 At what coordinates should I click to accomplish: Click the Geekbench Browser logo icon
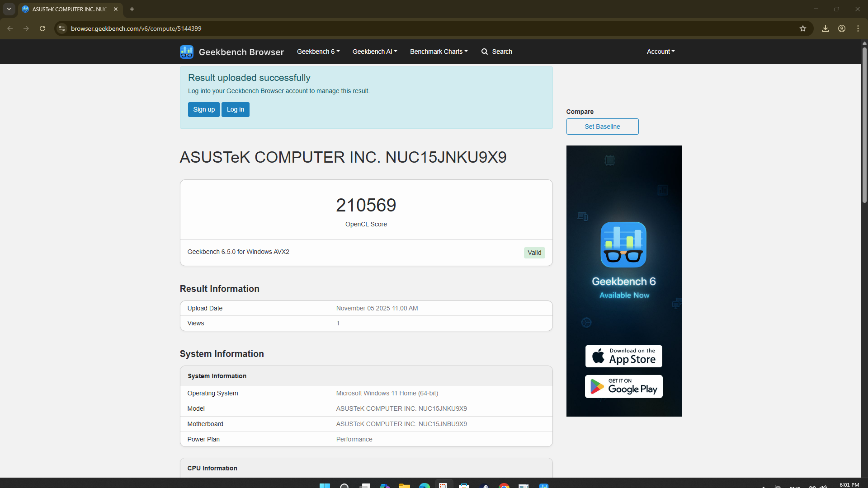[186, 52]
